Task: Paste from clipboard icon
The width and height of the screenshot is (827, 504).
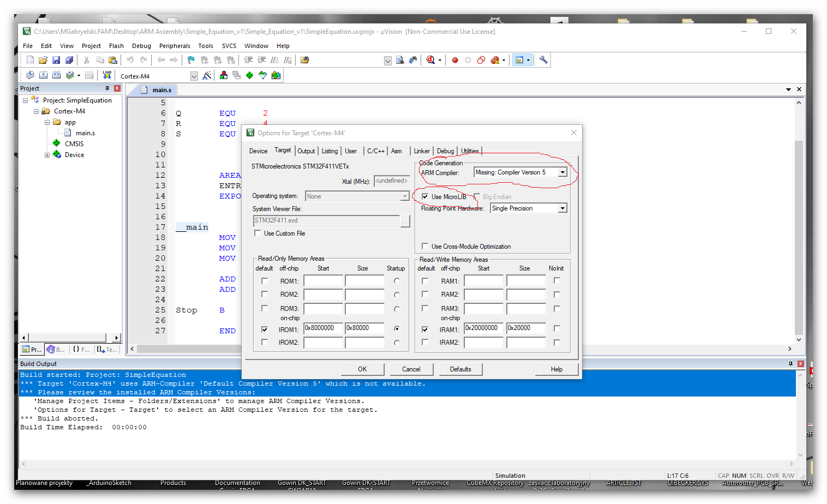Action: 113,60
